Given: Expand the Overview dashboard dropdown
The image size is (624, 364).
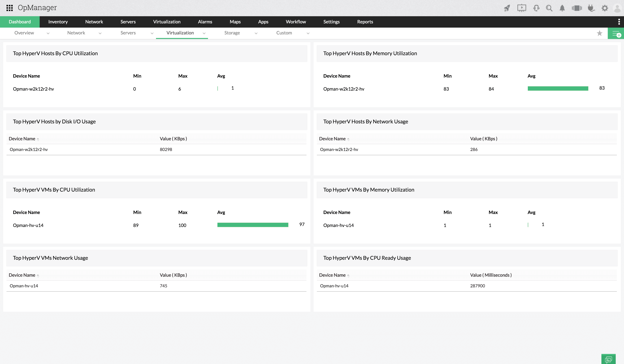Looking at the screenshot, I should pos(48,33).
